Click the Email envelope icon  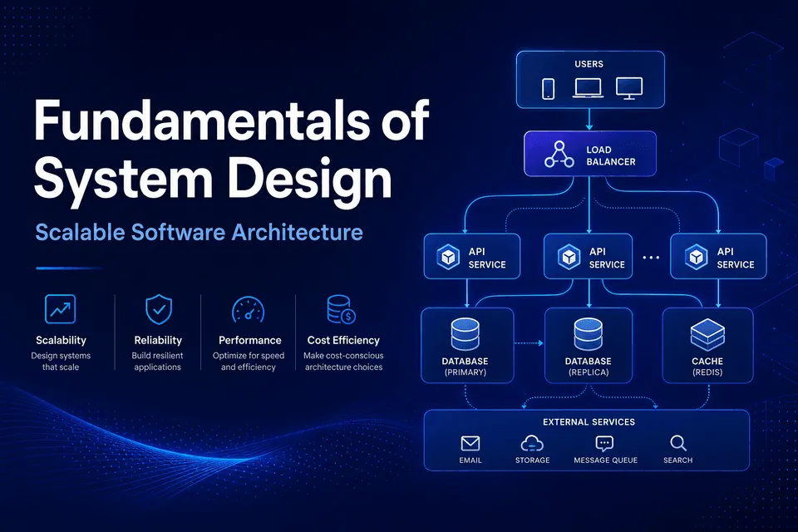pos(470,443)
